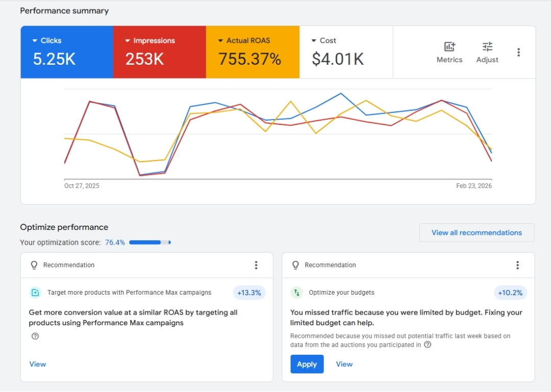Click the Performance Max campaigns target icon

coord(35,293)
